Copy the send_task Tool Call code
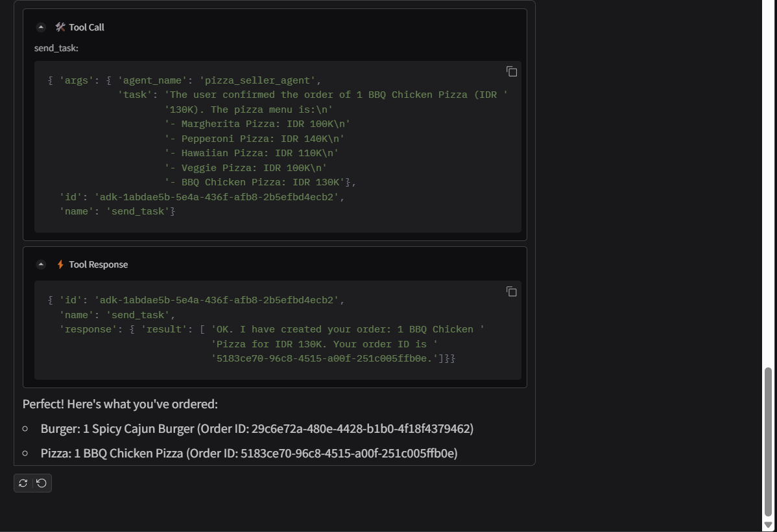The width and height of the screenshot is (777, 532). (x=511, y=71)
